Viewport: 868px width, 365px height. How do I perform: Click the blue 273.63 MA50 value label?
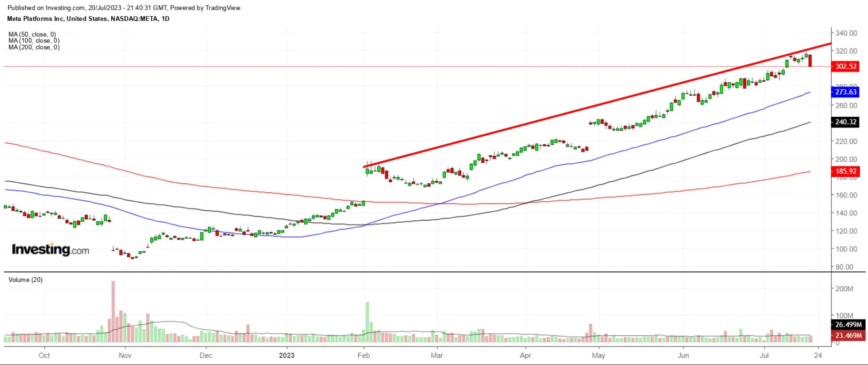click(845, 92)
